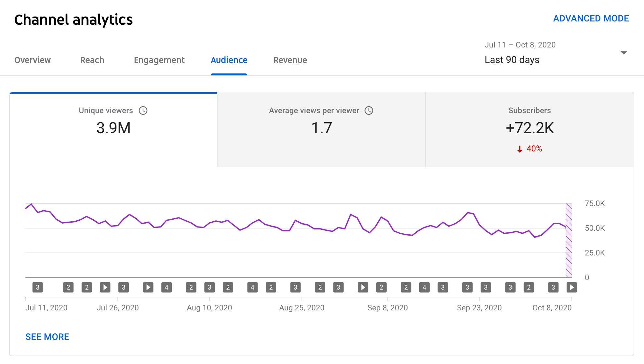Select the Average views per viewer card
This screenshot has height=364, width=644.
[321, 130]
